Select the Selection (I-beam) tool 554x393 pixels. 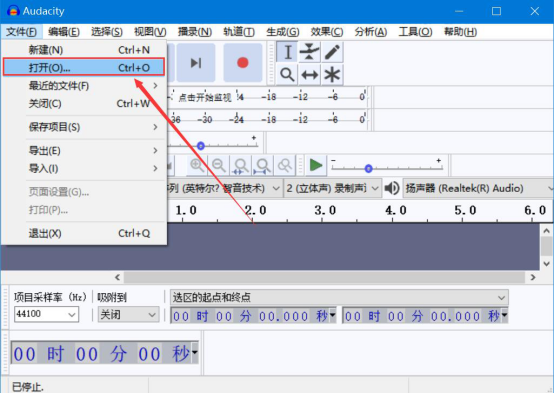coord(288,52)
